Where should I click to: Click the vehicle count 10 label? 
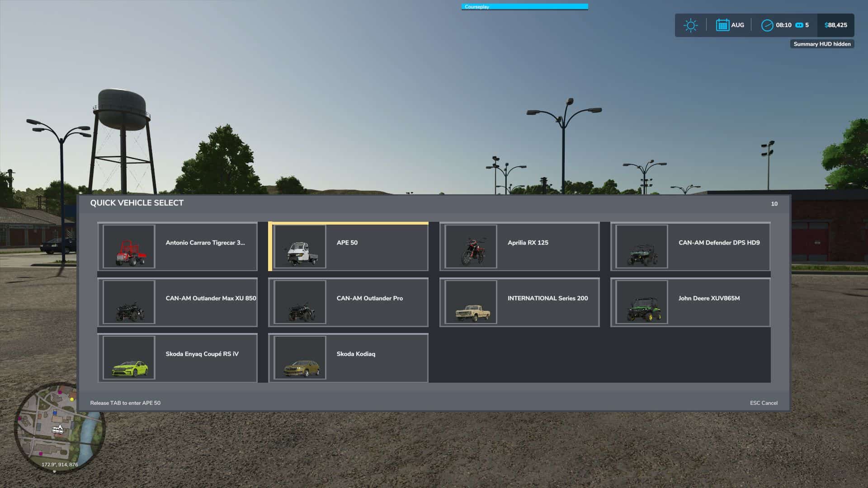775,203
